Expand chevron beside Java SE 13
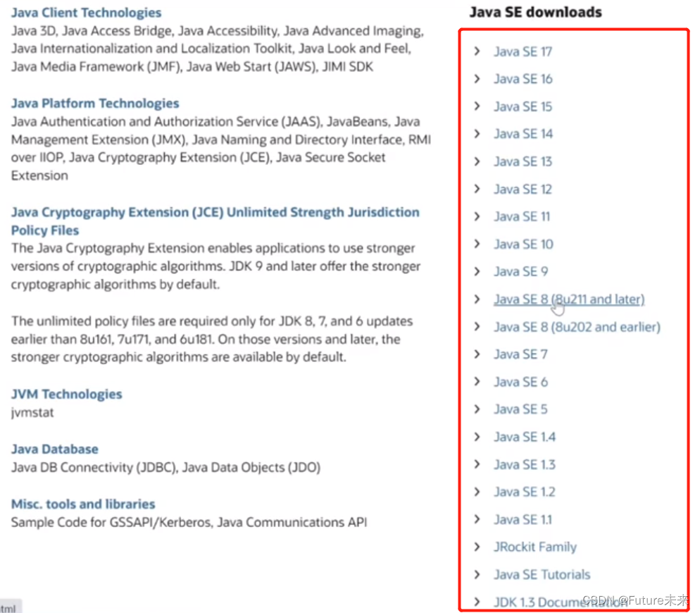The width and height of the screenshot is (700, 613). [477, 161]
